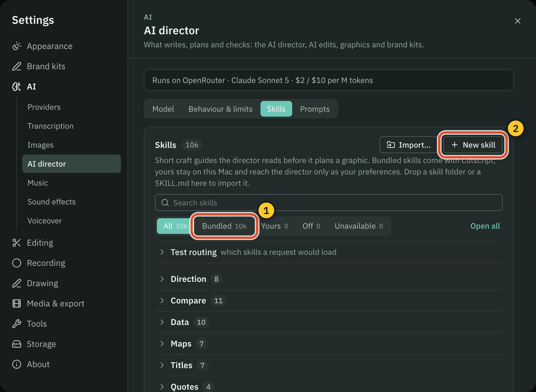Screen dimensions: 536x392
Task: Filter skills by Unavailable 0
Action: click(x=359, y=226)
